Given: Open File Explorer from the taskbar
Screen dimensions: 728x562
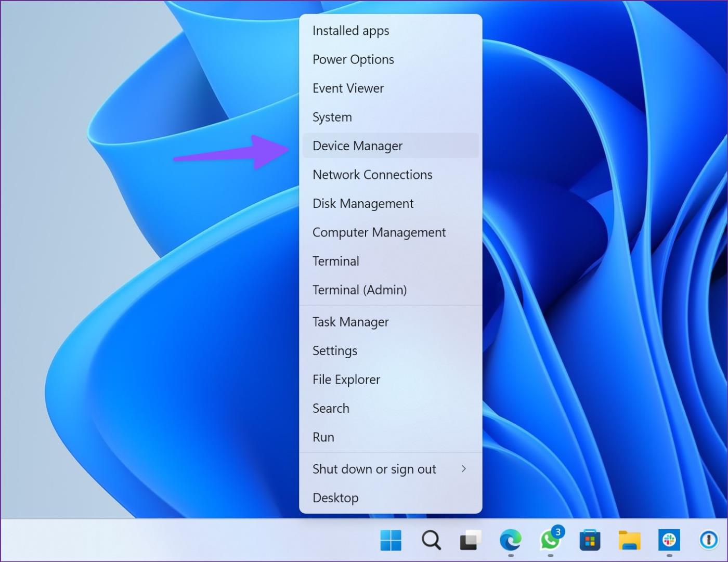Looking at the screenshot, I should (630, 541).
